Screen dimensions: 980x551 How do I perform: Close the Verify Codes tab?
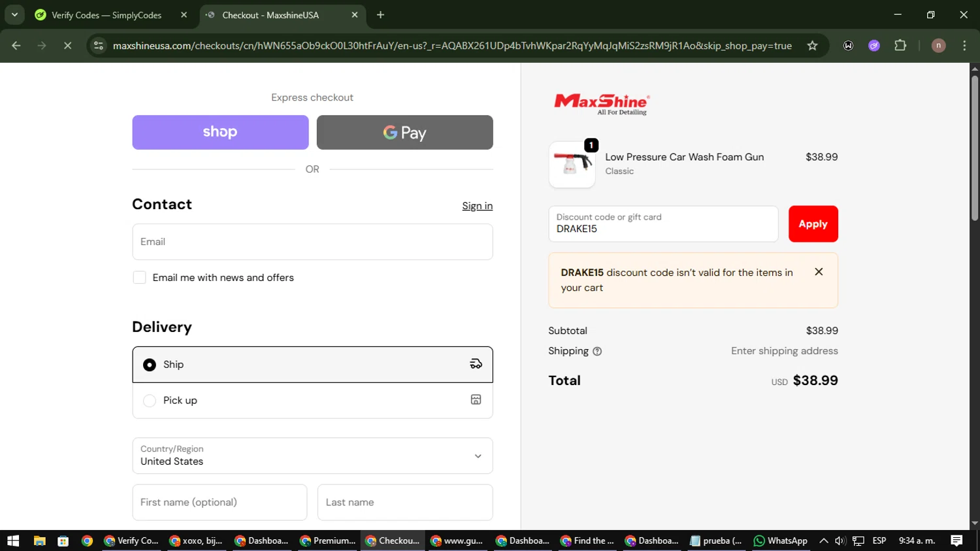coord(184,14)
